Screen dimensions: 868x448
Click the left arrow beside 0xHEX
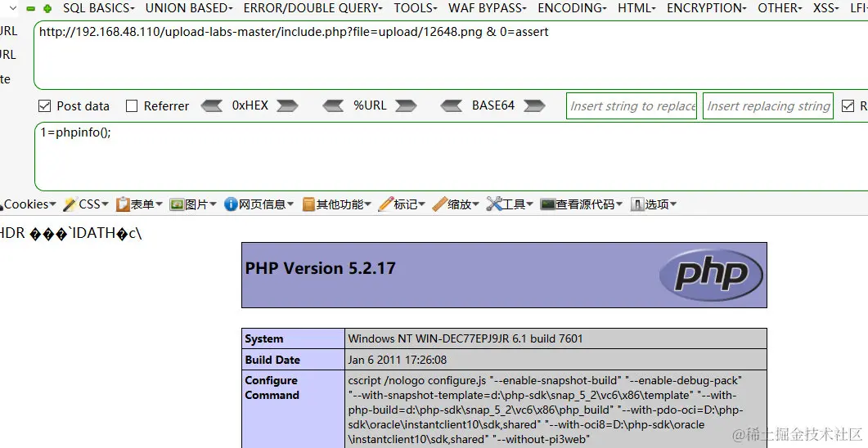pos(211,105)
